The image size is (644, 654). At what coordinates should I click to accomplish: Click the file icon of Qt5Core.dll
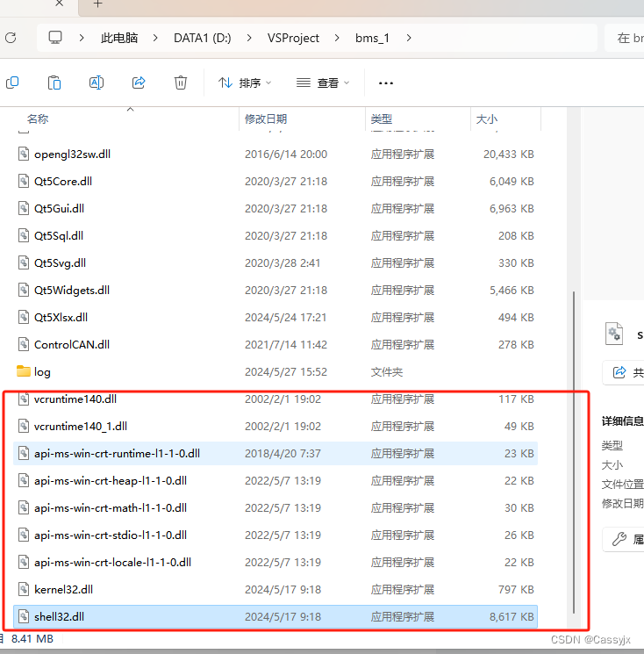(x=24, y=182)
